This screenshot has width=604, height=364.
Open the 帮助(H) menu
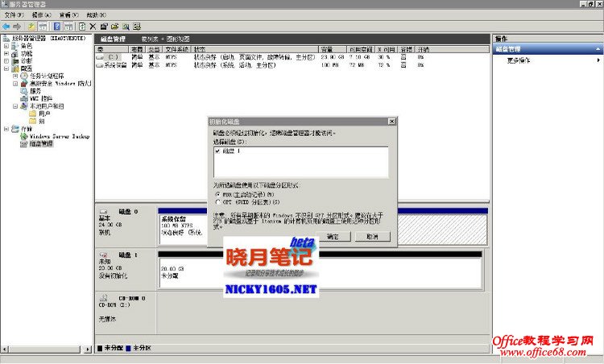click(x=97, y=15)
